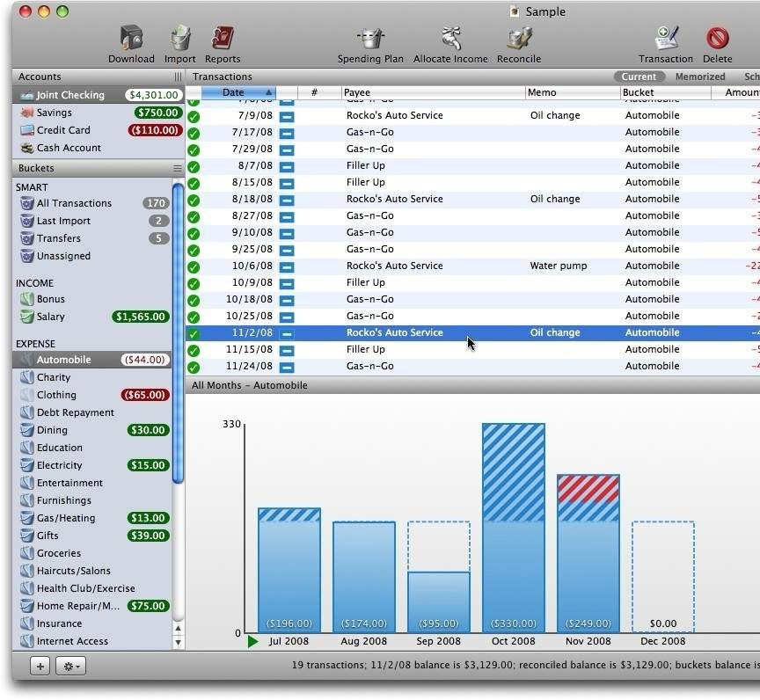
Task: Toggle reconciled checkmark on 10/6/08 transaction
Action: (194, 266)
